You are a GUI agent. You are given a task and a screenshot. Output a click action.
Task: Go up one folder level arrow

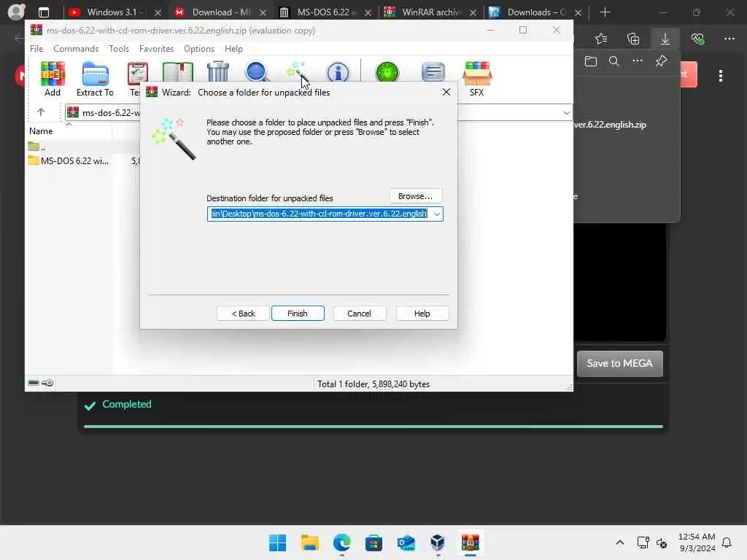pos(41,112)
